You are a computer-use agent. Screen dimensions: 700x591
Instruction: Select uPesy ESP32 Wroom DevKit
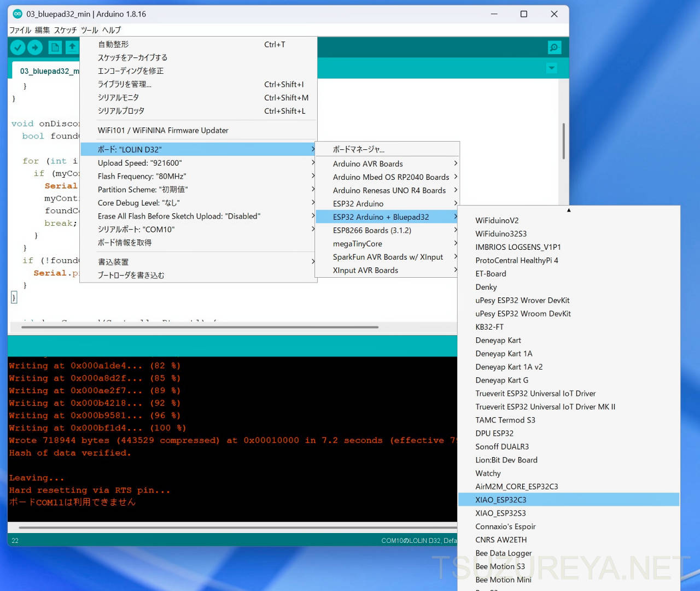(569, 313)
